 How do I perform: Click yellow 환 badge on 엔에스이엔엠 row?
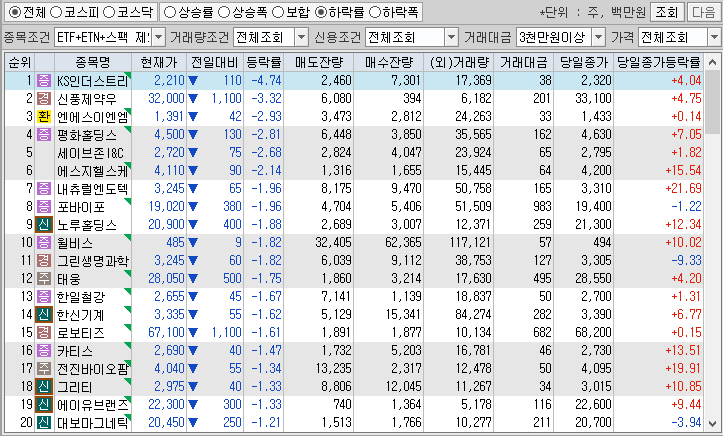[x=44, y=116]
